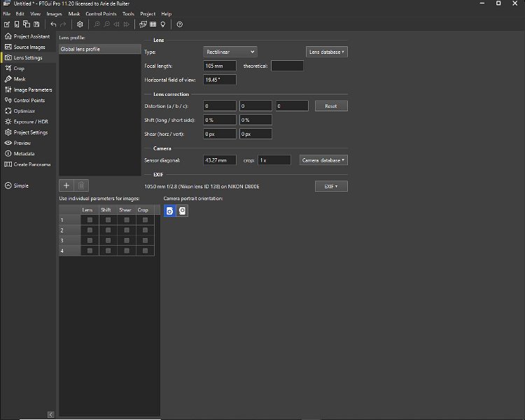Open the lens Type dropdown showing Rectilinear

pyautogui.click(x=230, y=52)
